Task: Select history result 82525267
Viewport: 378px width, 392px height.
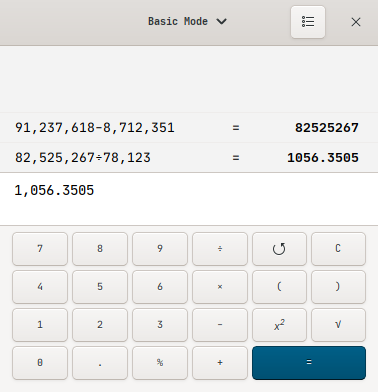Action: click(327, 128)
